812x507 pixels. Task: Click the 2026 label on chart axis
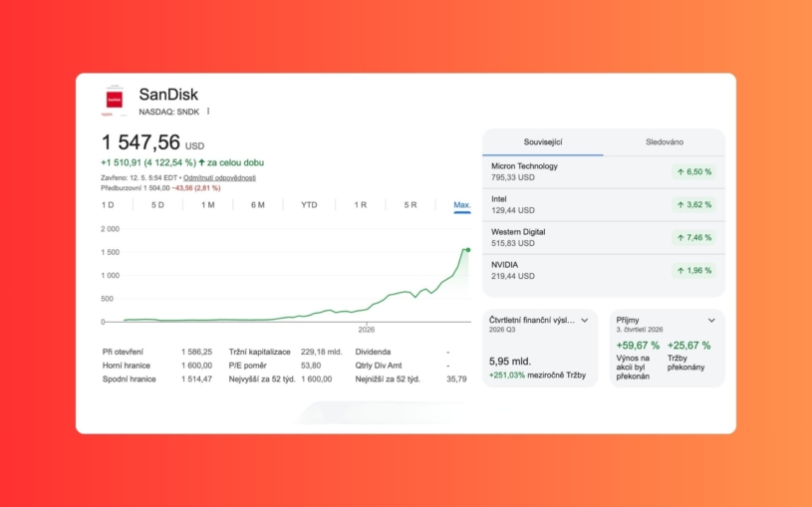366,330
